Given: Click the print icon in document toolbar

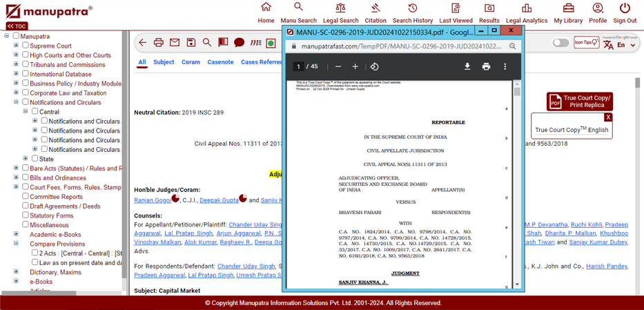Looking at the screenshot, I should click(158, 43).
